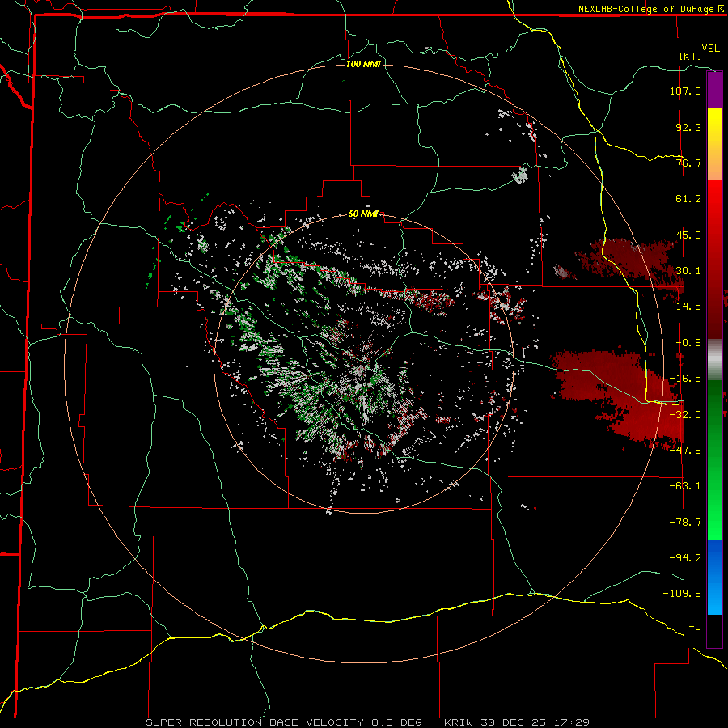Click the -63.1 velocity legend value
Viewport: 728px width, 728px height.
685,486
